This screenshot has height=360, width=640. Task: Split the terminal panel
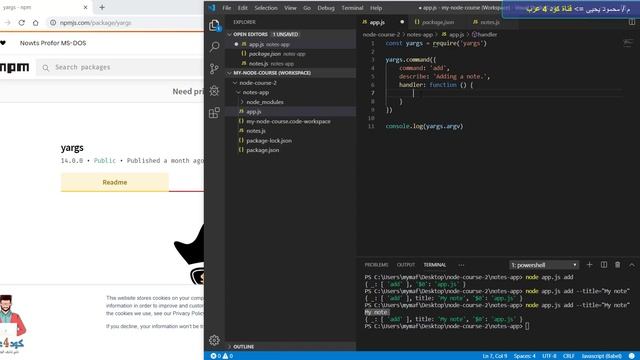(x=604, y=265)
